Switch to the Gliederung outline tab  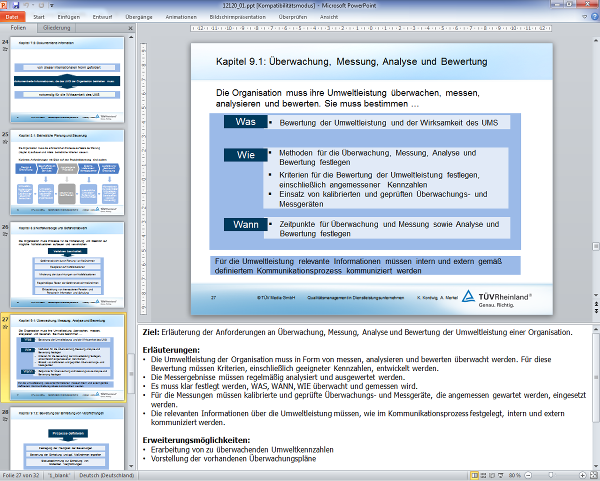pos(57,29)
